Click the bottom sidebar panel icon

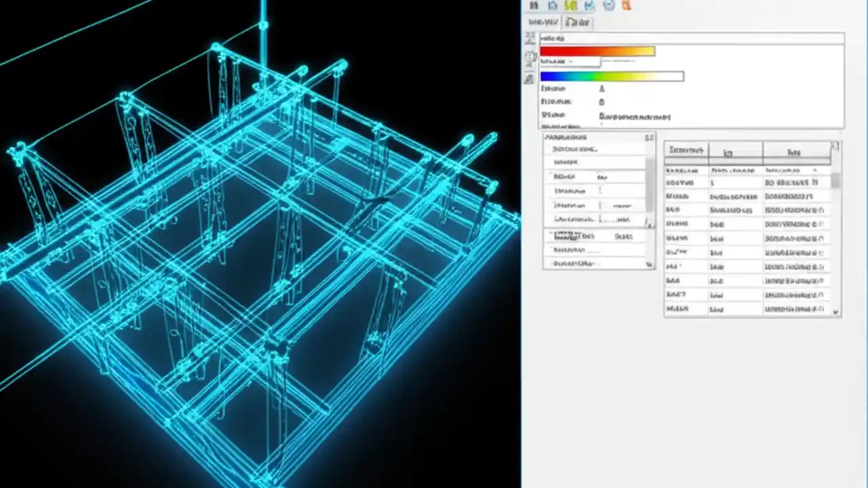530,79
